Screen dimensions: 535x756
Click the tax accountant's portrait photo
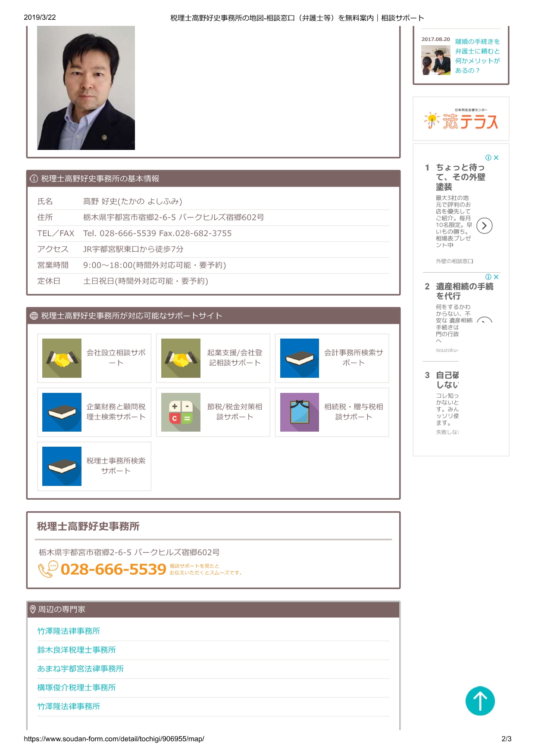coord(86,88)
